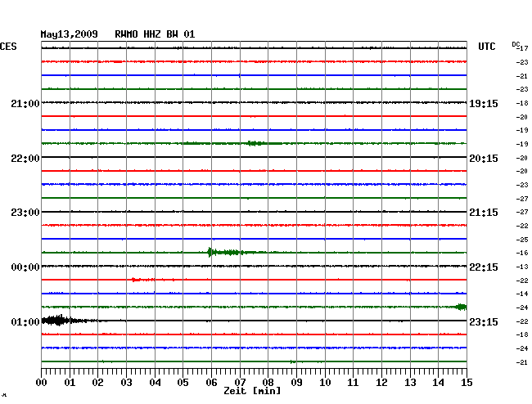Click the '22:00' local time label

tap(25, 159)
